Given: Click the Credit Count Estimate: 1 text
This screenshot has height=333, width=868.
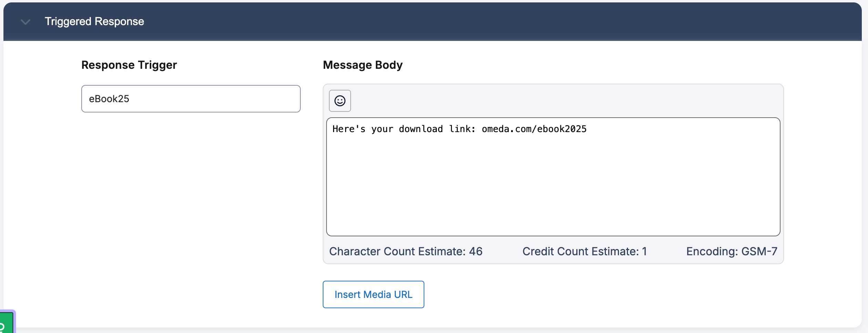Looking at the screenshot, I should click(584, 251).
